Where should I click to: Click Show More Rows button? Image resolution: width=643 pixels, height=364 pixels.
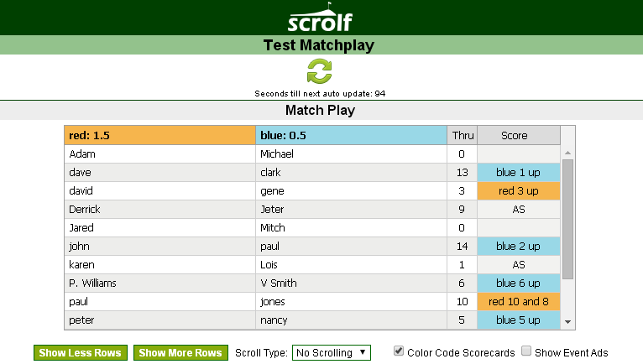tap(180, 352)
